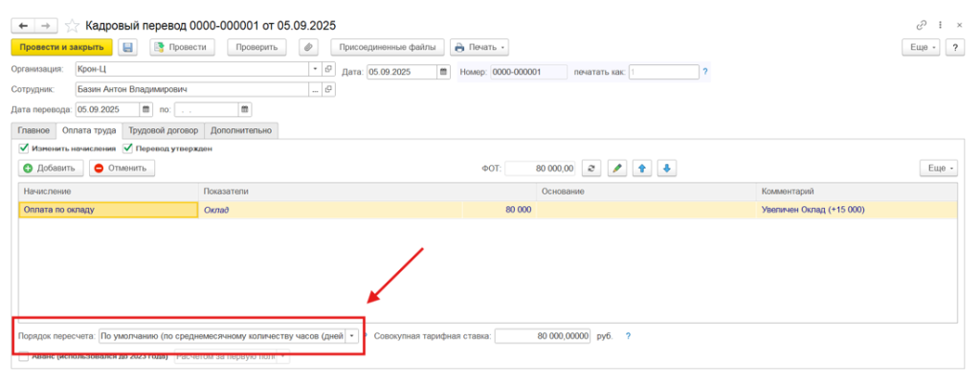This screenshot has width=980, height=386.
Task: Click the Провести и закрыть button
Action: coord(62,48)
